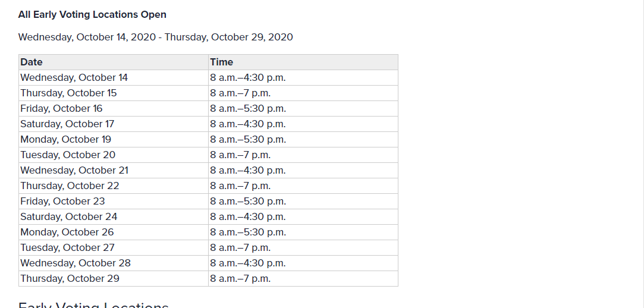This screenshot has height=308, width=644.
Task: Select the Monday, October 26 date cell
Action: pyautogui.click(x=114, y=232)
